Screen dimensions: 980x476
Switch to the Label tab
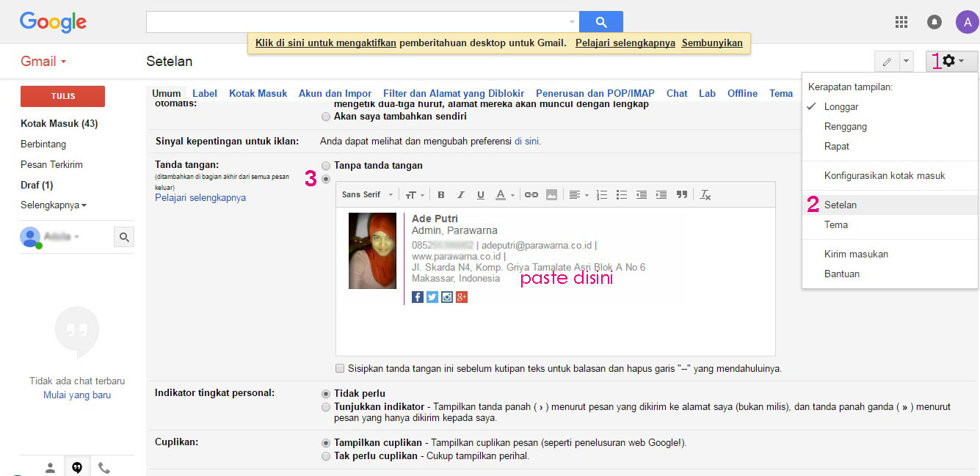pos(205,93)
